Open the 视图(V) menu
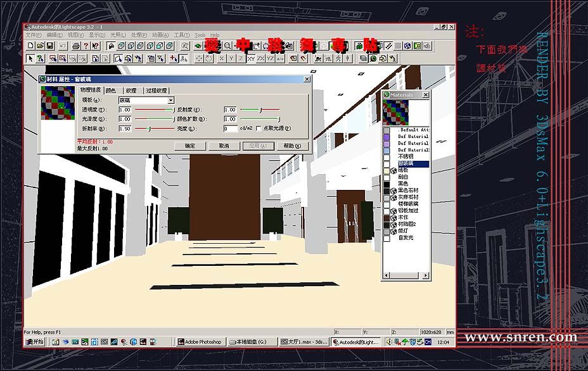 [76, 35]
